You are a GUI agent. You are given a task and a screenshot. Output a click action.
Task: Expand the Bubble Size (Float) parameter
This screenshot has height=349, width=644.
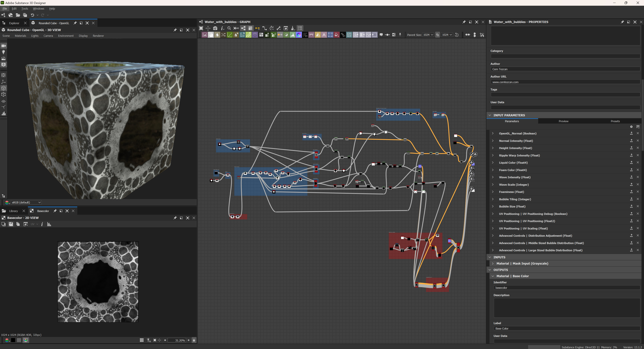493,206
